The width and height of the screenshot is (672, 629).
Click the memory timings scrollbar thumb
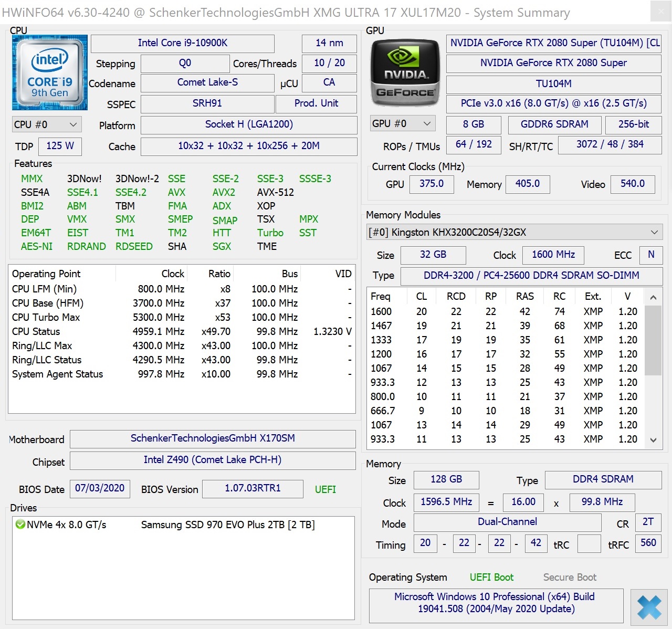(x=653, y=340)
